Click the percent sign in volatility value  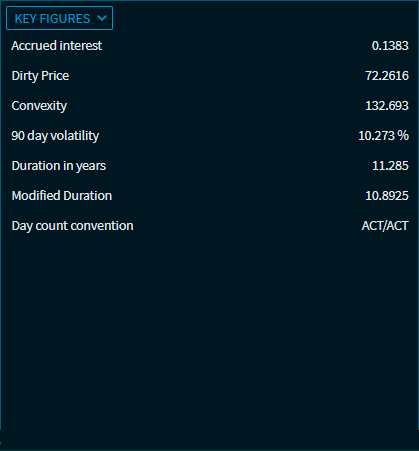click(403, 136)
